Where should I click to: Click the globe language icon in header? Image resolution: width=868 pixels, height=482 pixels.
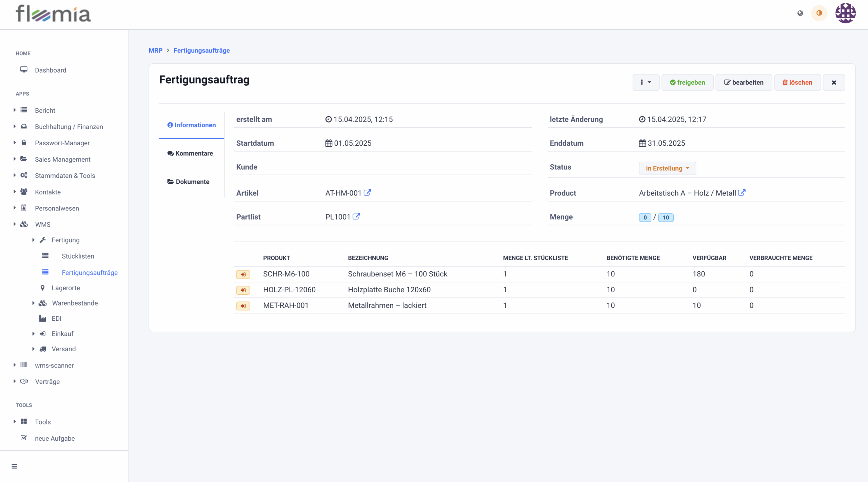[x=800, y=13]
